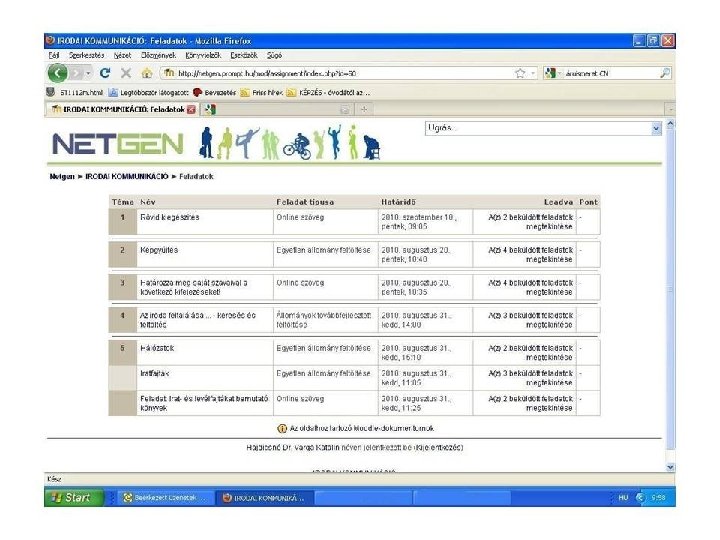Open a new tab with plus button
The image size is (720, 540).
(x=364, y=109)
